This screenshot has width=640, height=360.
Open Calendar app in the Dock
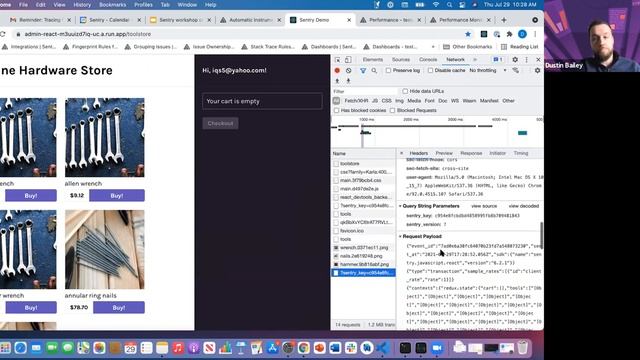131,348
